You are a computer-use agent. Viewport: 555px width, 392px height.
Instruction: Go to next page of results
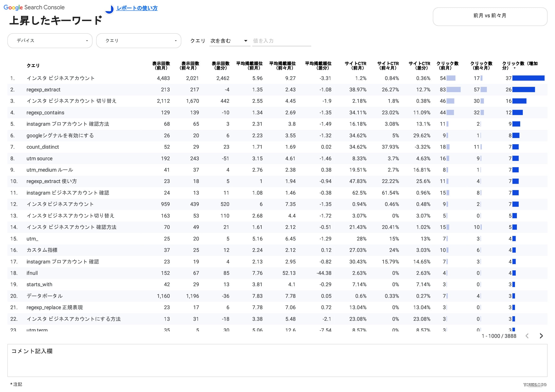(541, 336)
